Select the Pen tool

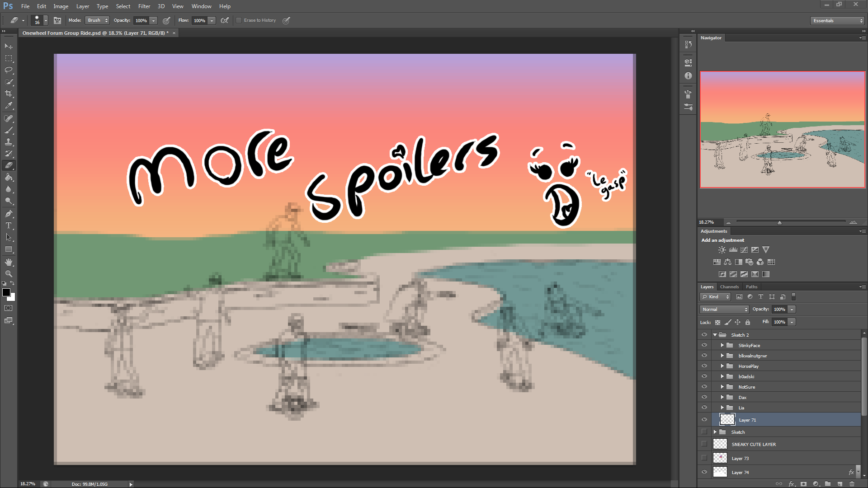point(9,214)
